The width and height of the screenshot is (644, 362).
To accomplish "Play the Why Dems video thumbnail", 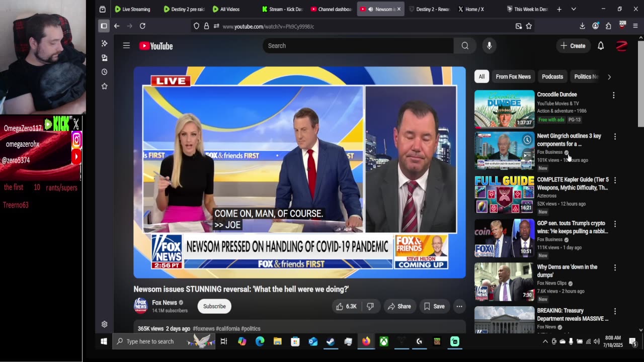I will tap(504, 282).
